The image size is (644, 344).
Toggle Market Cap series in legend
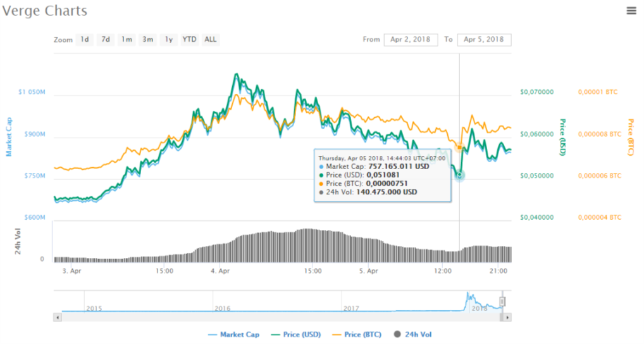click(233, 334)
